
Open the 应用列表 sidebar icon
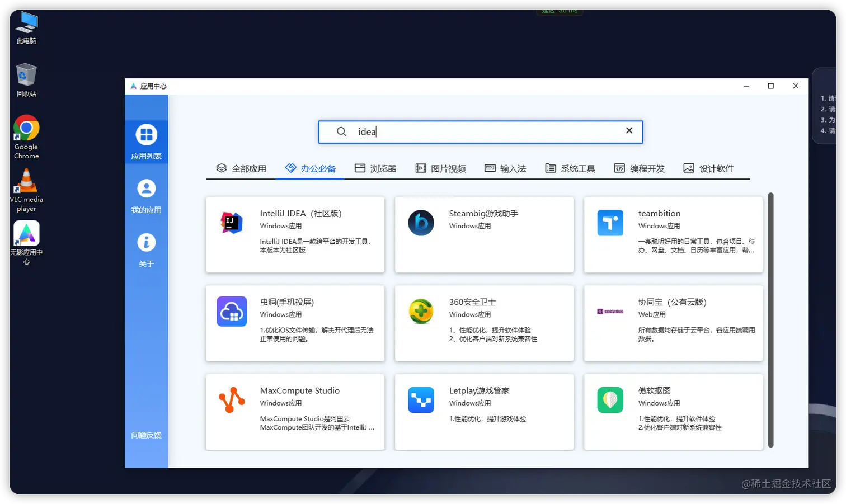pyautogui.click(x=146, y=135)
